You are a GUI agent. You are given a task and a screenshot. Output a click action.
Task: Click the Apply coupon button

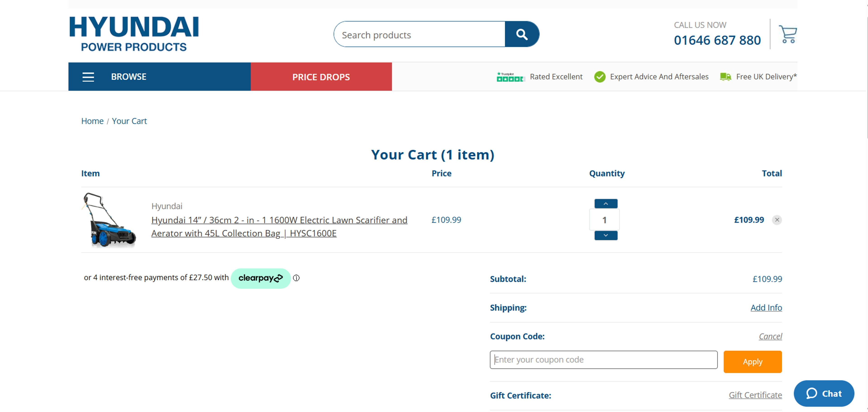[x=752, y=362]
